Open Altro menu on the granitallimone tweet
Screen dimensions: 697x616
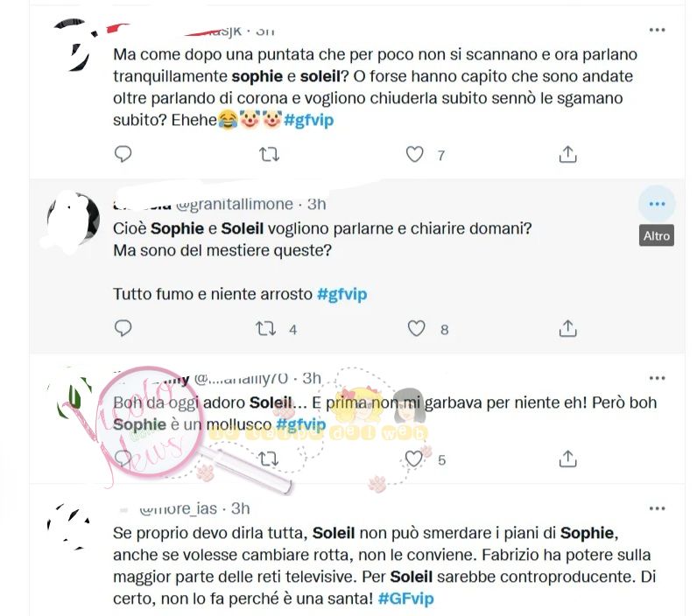657,204
